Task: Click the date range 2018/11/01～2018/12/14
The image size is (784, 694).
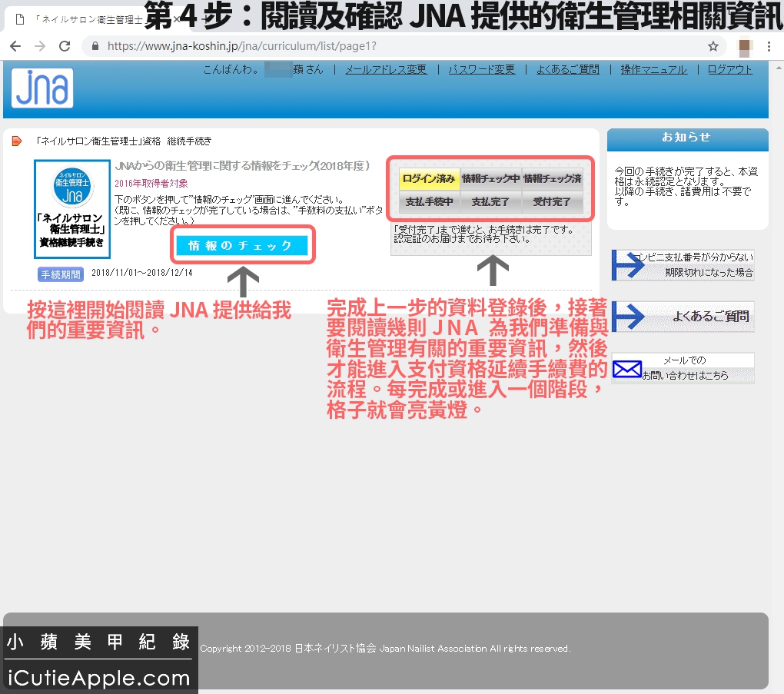Action: tap(142, 273)
